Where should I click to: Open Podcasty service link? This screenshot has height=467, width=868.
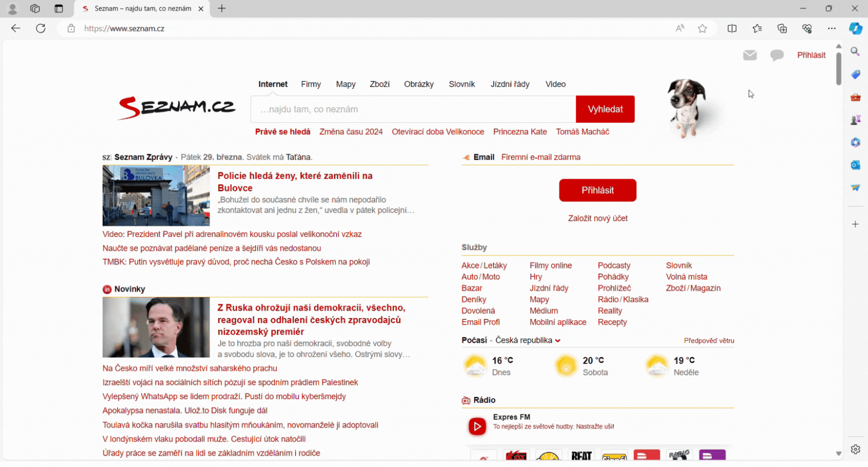tap(614, 266)
